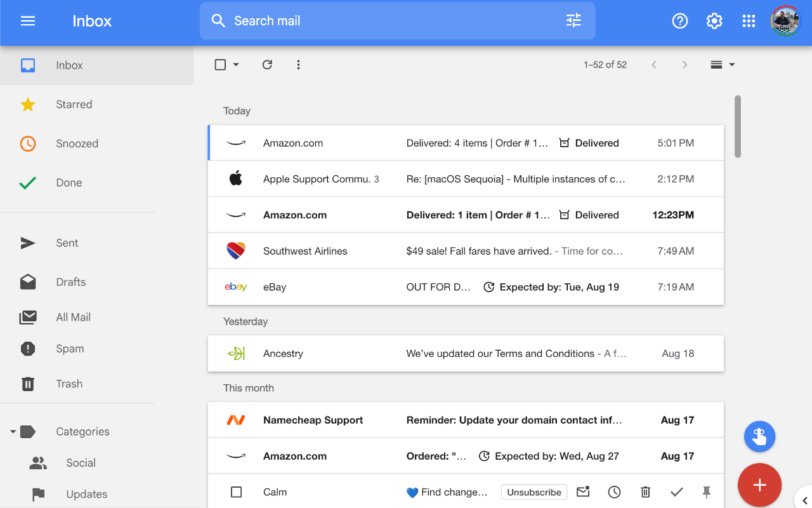
Task: Click the eBay logo icon
Action: pos(236,287)
